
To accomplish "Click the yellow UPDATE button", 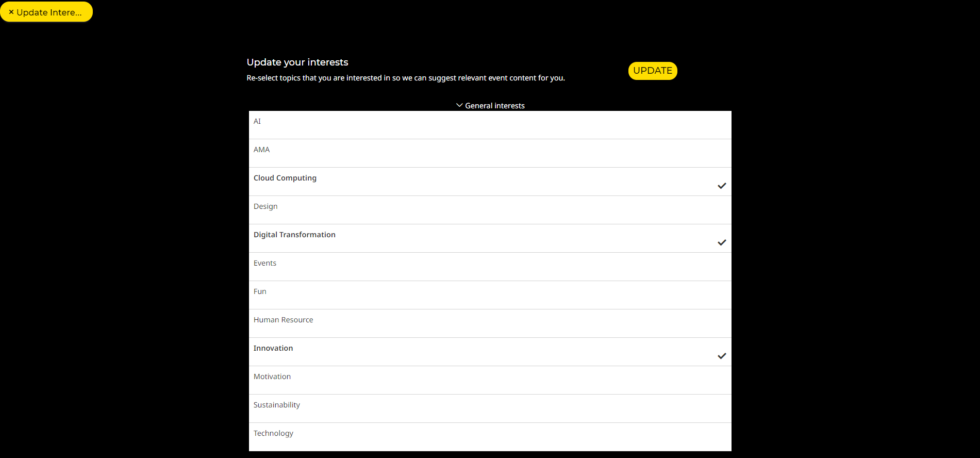I will (652, 71).
